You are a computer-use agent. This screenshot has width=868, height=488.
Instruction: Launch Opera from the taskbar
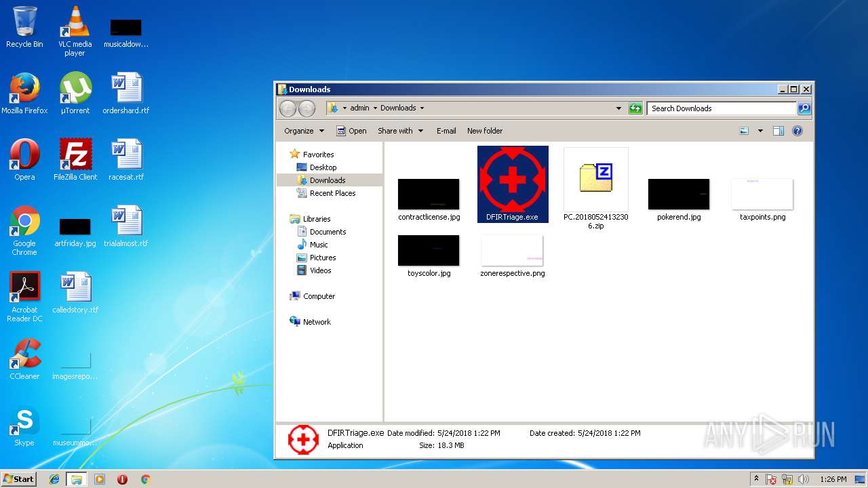coord(123,479)
